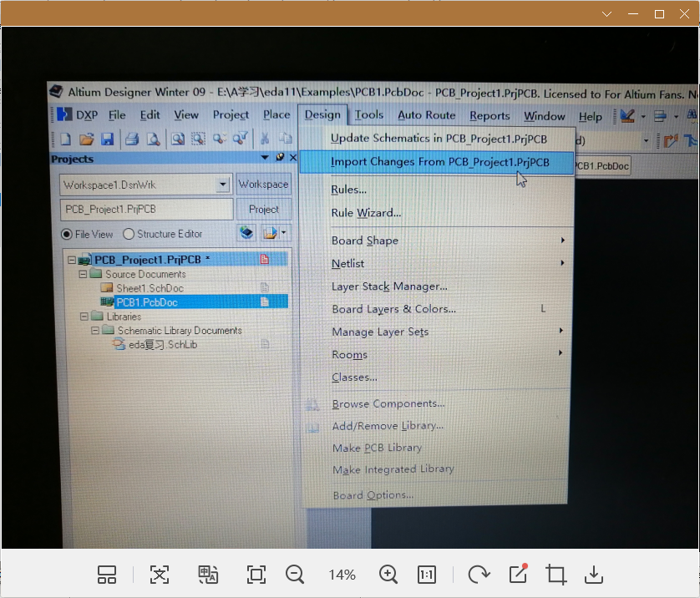Click the blue floppy save icon
Screen dimensions: 700x598
coord(107,139)
